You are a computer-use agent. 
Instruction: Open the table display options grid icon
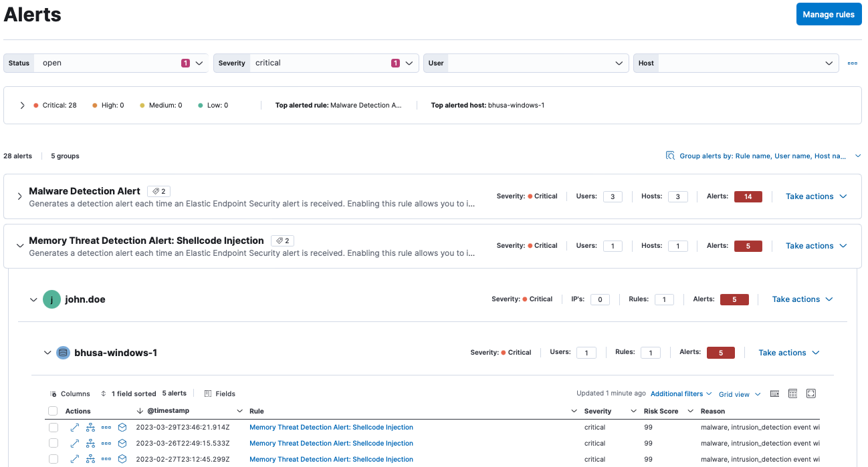[x=792, y=394]
